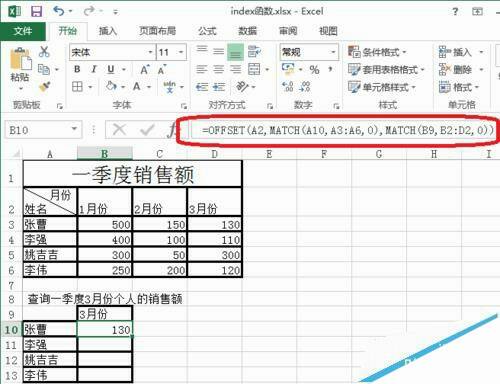Align text right

coord(235,69)
